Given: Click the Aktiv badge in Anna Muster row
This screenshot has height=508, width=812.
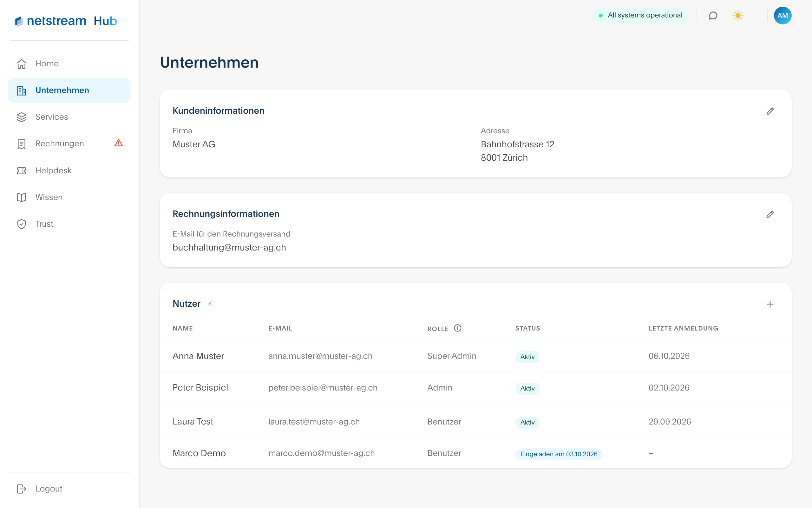Looking at the screenshot, I should point(527,357).
